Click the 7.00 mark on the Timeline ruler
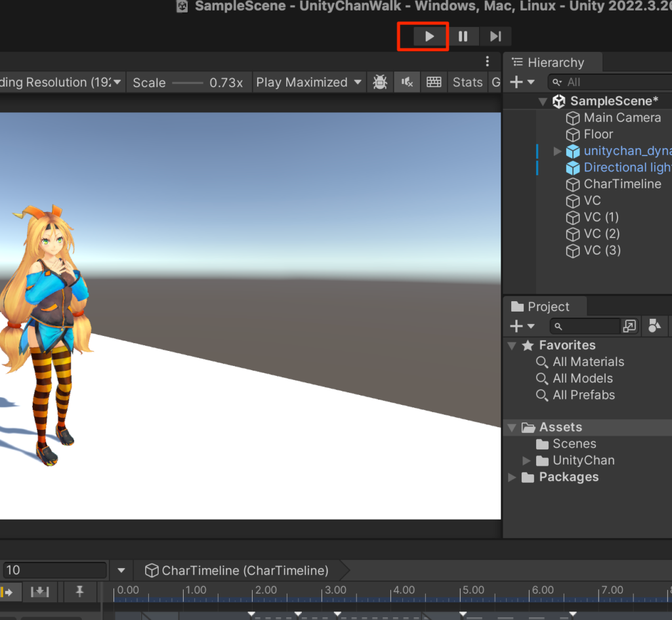 (612, 590)
